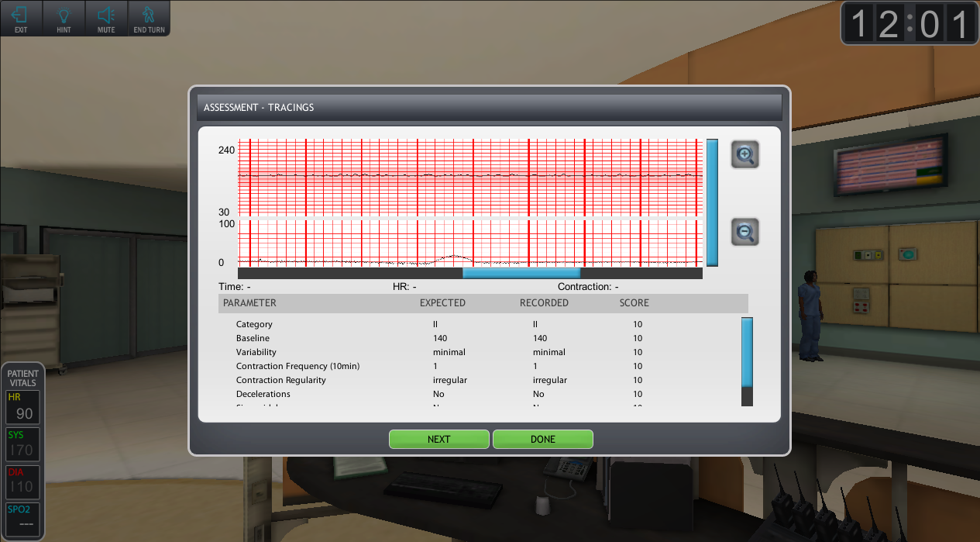The image size is (980, 542).
Task: Mute sound with the speaker icon
Action: click(x=106, y=19)
